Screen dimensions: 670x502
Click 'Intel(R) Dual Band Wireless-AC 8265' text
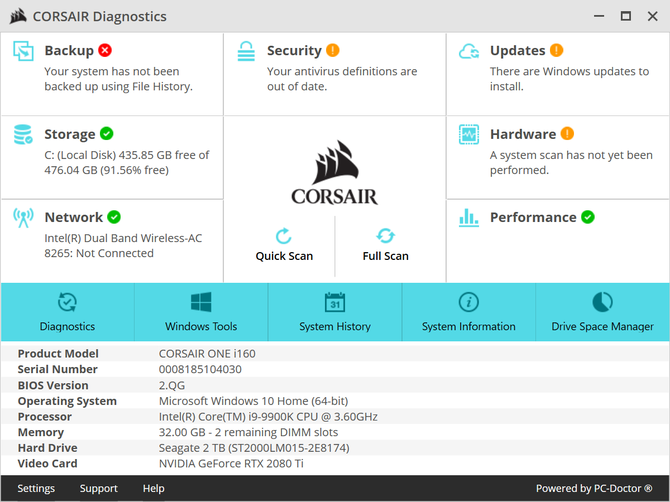123,246
